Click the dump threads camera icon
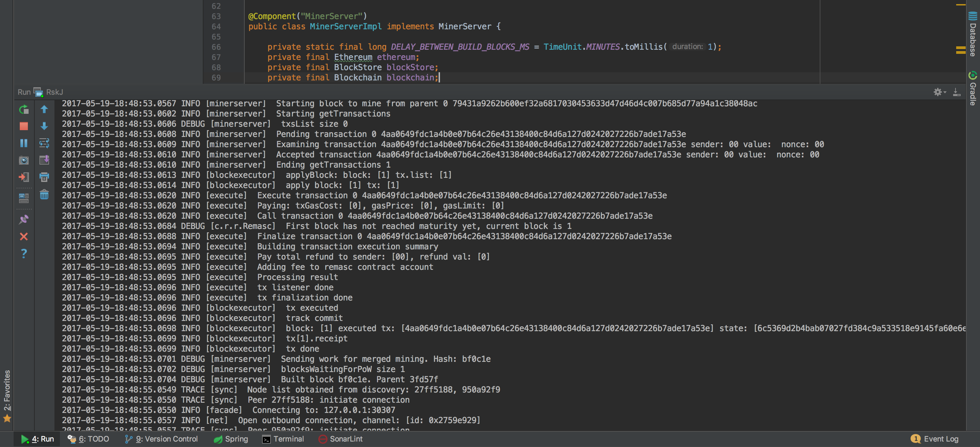 click(x=23, y=160)
